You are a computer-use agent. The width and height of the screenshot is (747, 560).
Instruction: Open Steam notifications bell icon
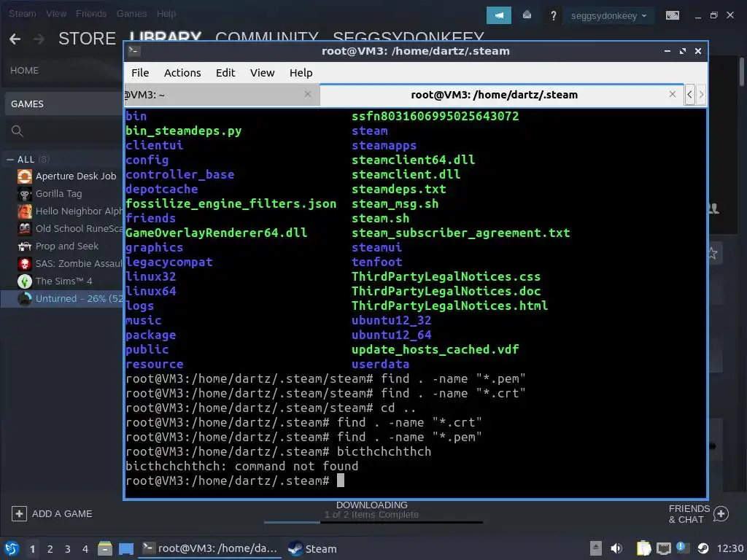pyautogui.click(x=527, y=15)
